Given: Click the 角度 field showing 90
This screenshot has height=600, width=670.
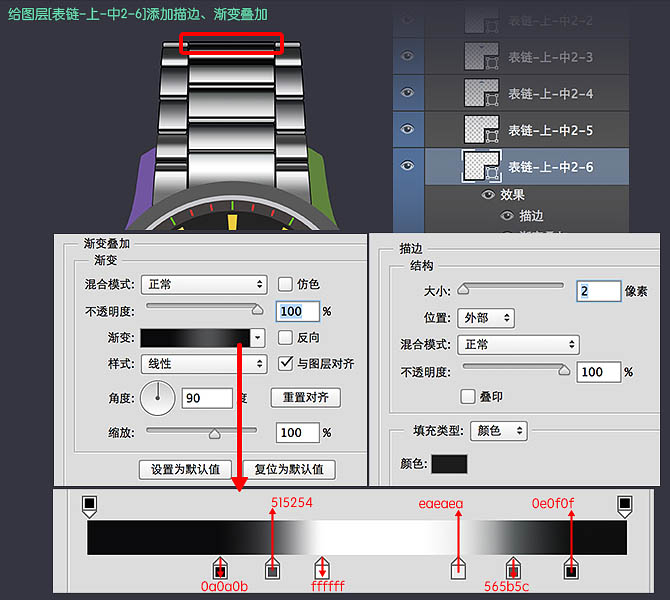Looking at the screenshot, I should coord(207,398).
